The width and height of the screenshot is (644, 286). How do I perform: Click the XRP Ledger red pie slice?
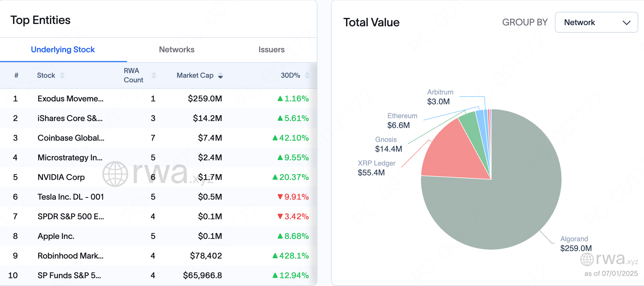tap(451, 156)
